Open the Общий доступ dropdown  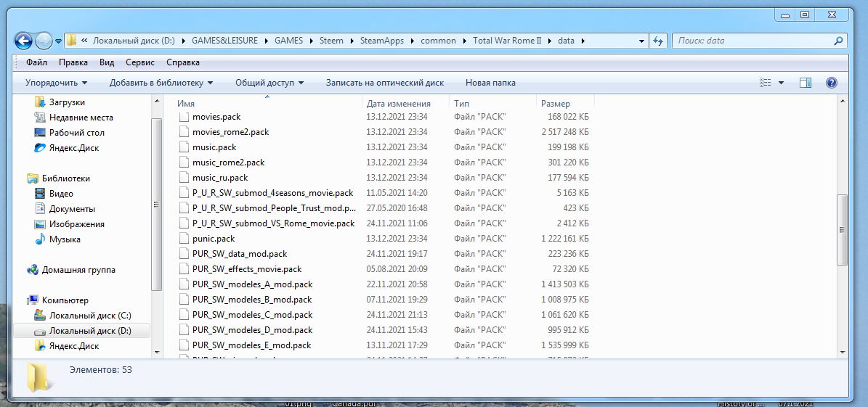pyautogui.click(x=269, y=83)
